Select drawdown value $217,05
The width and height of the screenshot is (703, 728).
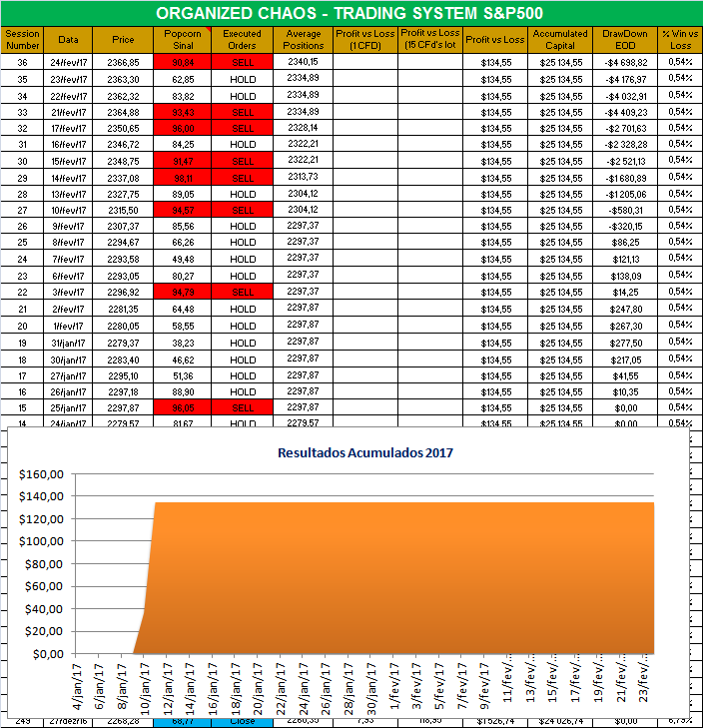[625, 360]
